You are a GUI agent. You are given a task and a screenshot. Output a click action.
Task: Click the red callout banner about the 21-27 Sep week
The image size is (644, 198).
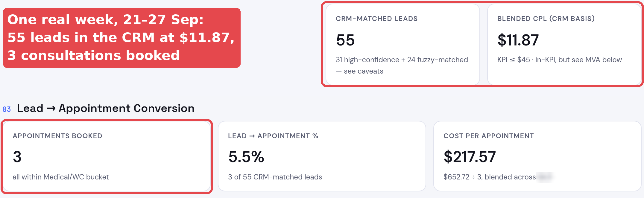tap(122, 38)
